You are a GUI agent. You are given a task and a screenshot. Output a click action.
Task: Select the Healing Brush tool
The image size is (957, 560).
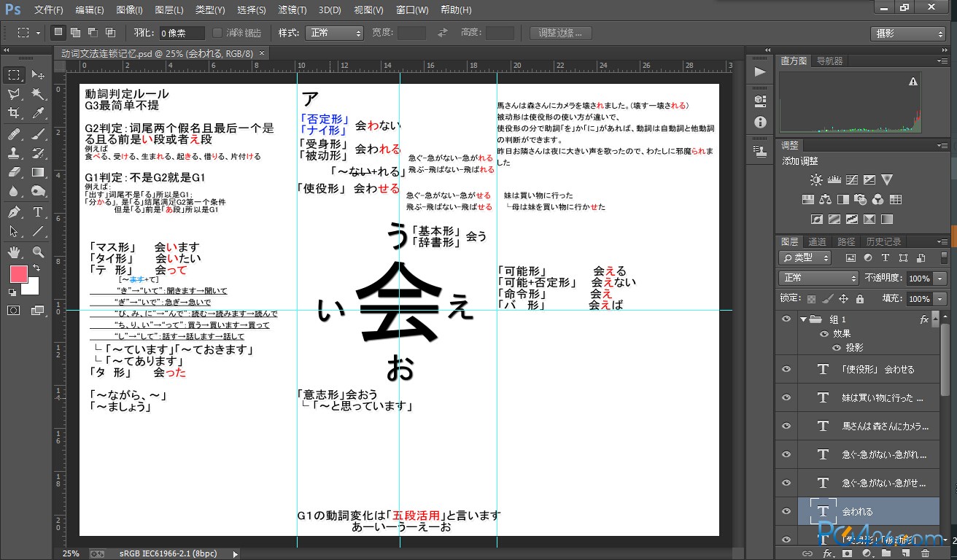pos(14,133)
